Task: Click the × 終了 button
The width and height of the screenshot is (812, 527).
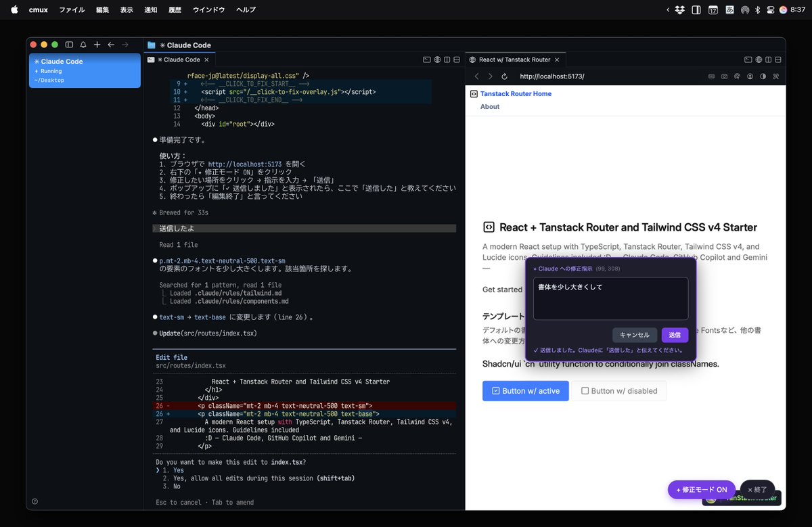Action: click(x=757, y=490)
